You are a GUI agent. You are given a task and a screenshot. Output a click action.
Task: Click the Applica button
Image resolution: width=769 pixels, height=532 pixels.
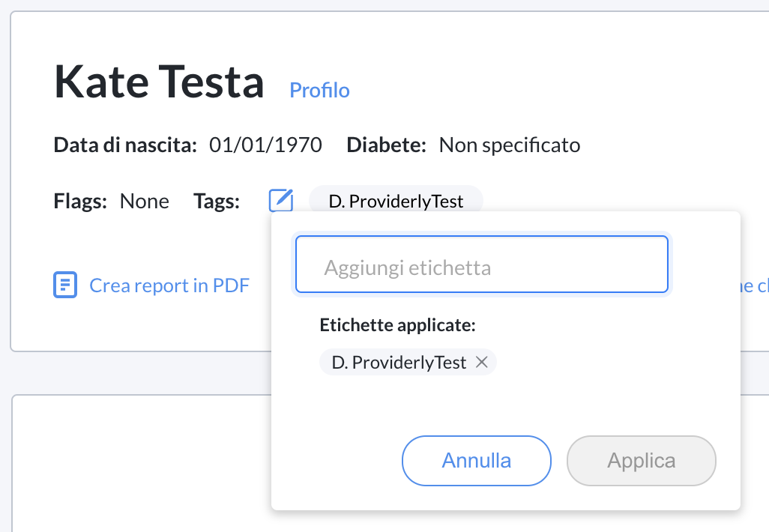point(641,461)
